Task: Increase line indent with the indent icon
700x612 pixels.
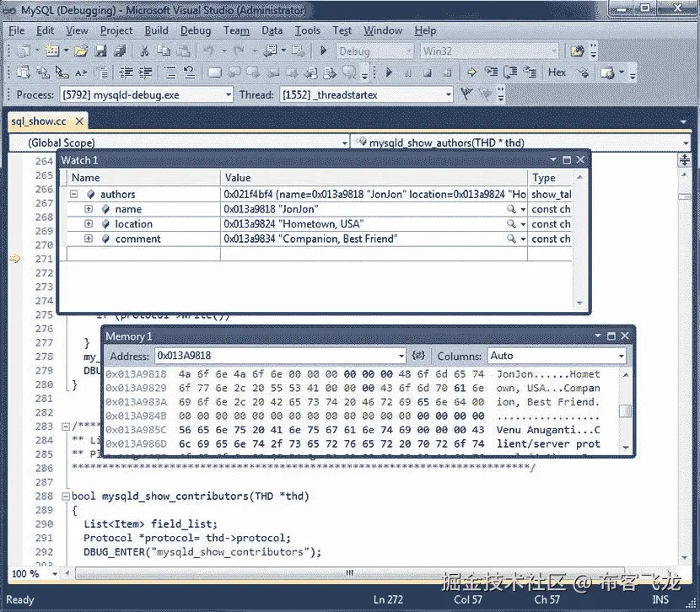Action: point(146,72)
